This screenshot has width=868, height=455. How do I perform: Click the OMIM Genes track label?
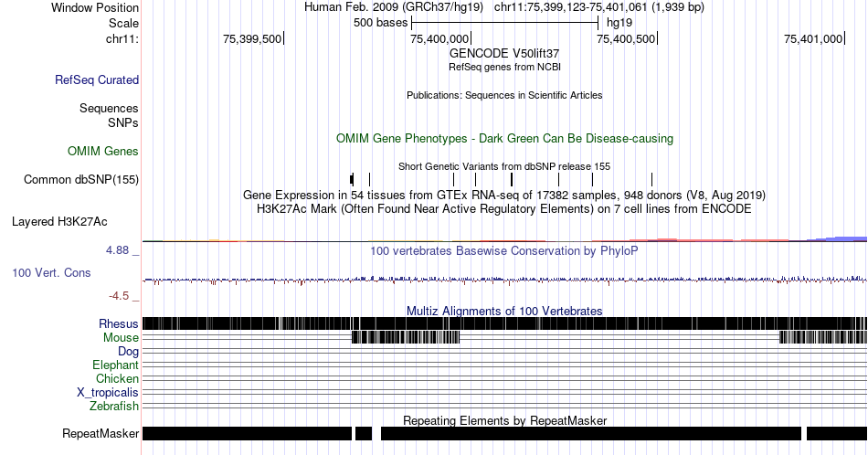point(103,151)
